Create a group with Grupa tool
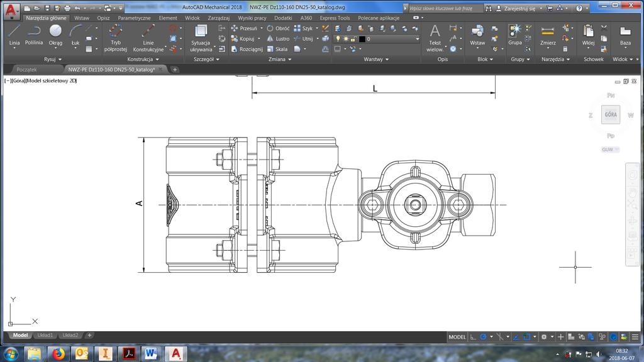This screenshot has height=362, width=644. [515, 35]
